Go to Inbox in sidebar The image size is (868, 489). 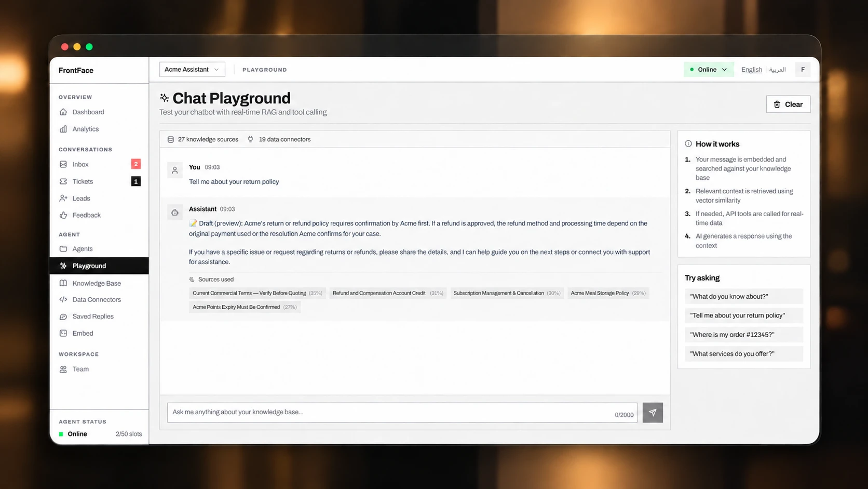point(99,164)
